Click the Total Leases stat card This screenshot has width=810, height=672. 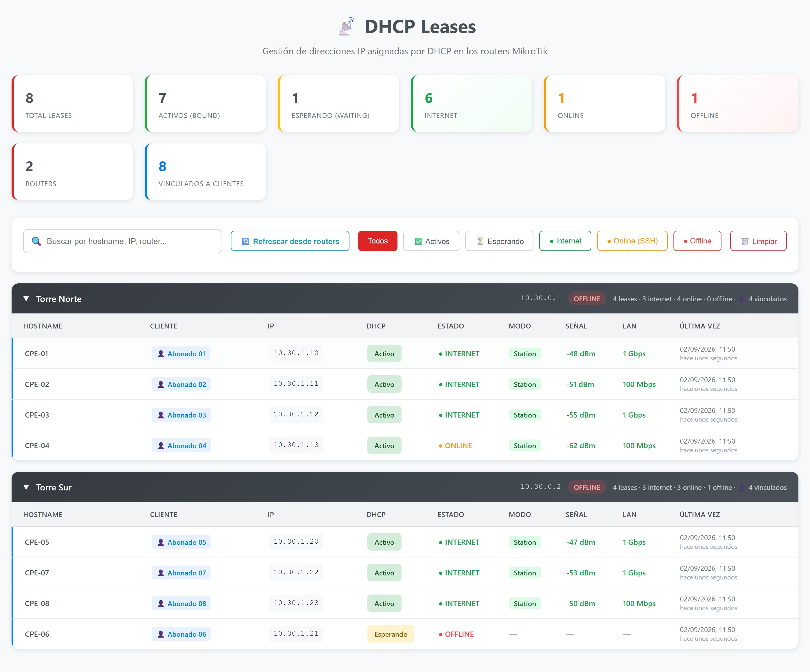[73, 104]
